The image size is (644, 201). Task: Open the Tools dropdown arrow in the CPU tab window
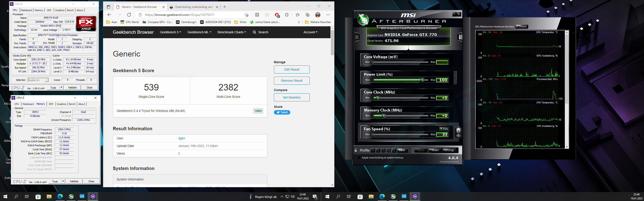(61, 87)
